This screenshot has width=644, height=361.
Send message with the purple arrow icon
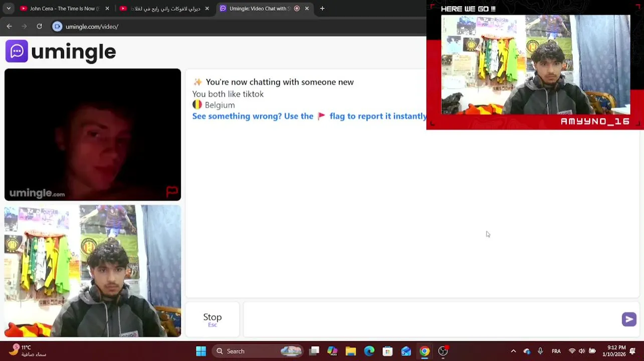click(629, 319)
